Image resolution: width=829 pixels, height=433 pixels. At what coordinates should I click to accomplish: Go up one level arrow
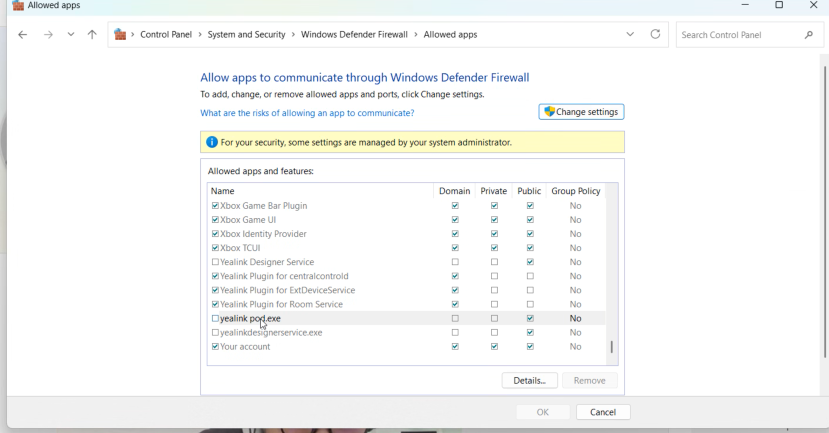coord(92,35)
